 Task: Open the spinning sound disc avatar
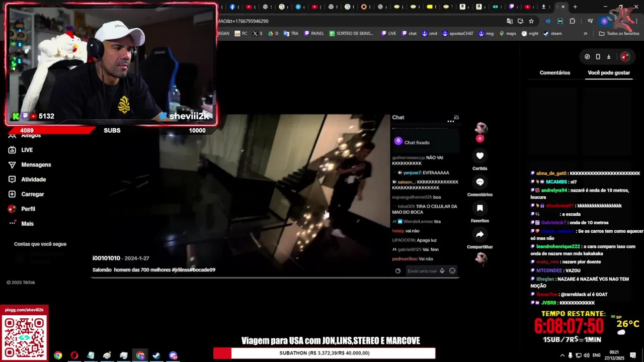(481, 258)
